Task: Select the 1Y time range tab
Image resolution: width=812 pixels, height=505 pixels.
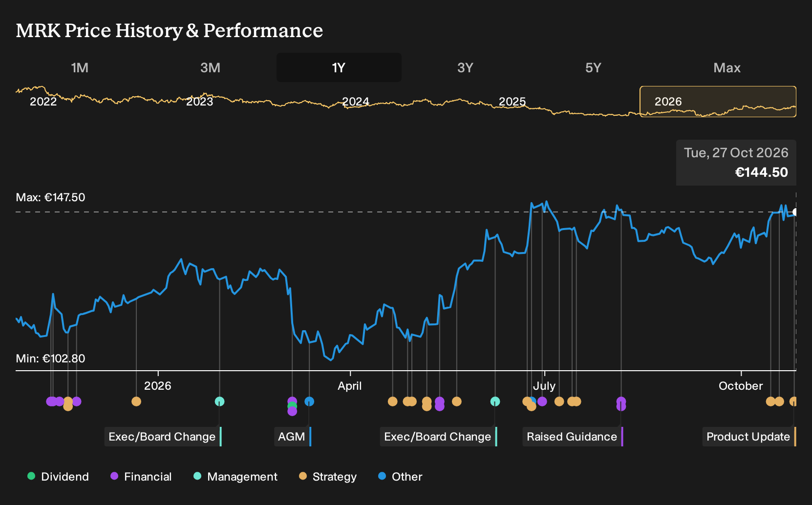Action: point(339,67)
